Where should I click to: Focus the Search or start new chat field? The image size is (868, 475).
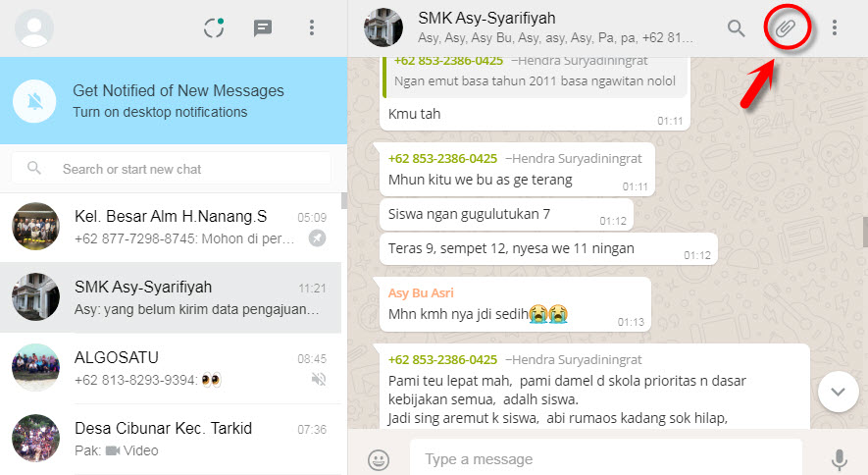pos(171,168)
